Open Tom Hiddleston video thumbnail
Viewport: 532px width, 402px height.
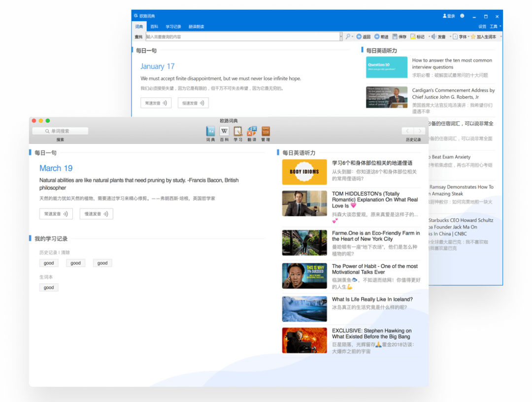point(304,203)
